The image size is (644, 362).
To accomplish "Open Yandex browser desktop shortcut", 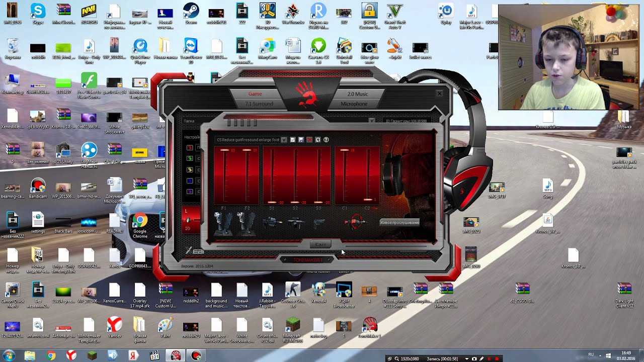I will [115, 327].
